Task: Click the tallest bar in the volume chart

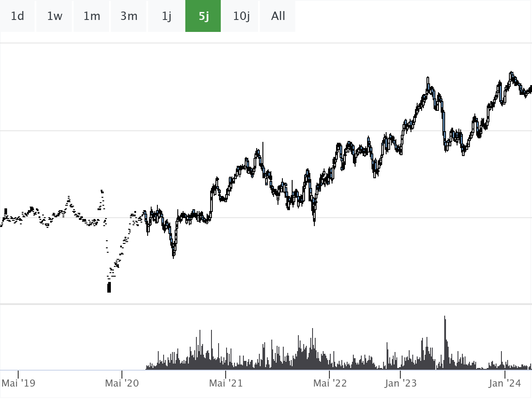Action: coord(445,341)
